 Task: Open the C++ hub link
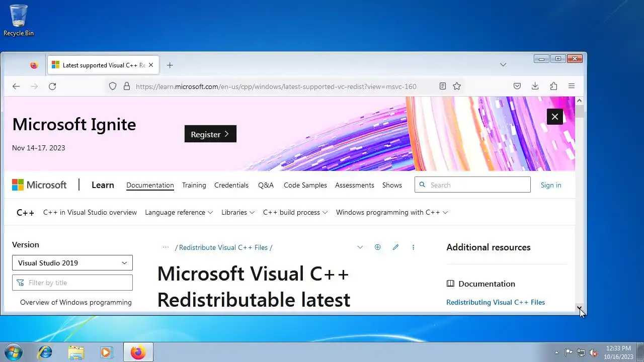[25, 213]
